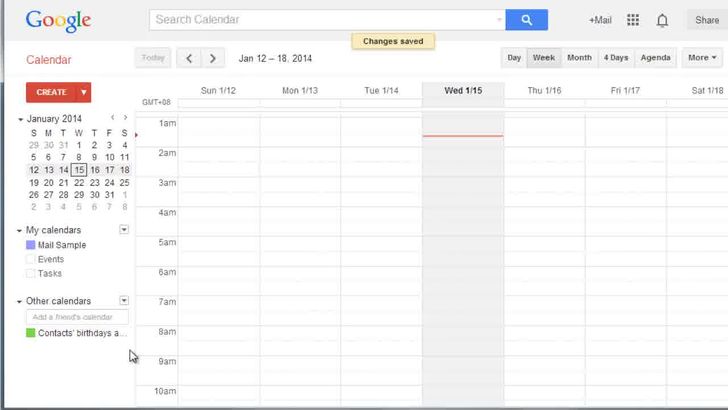Click the Add a friend's calendar field
This screenshot has width=728, height=410.
(78, 317)
